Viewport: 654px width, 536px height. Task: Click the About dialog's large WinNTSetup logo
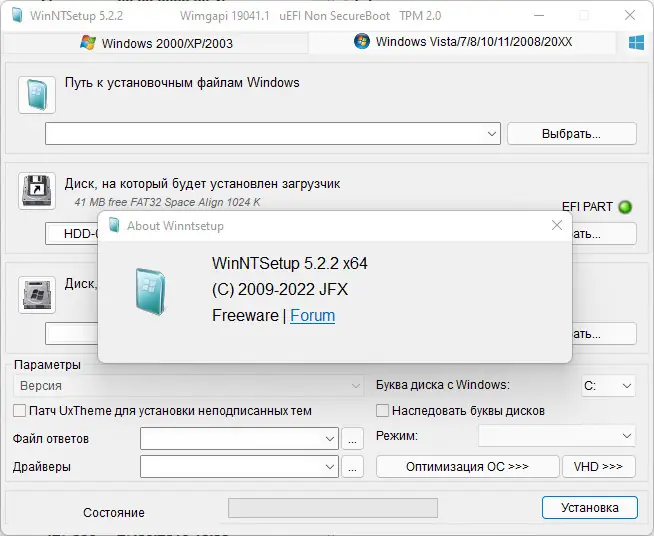click(153, 291)
